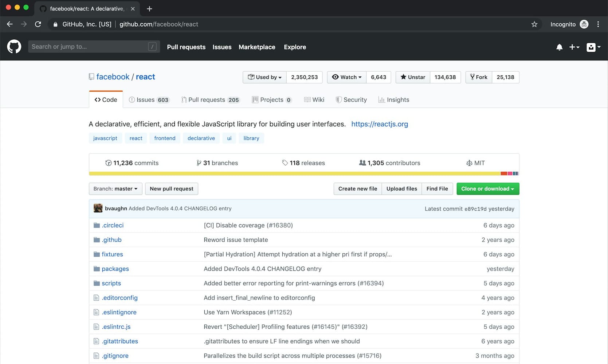
Task: Open a new browser tab
Action: 149,9
